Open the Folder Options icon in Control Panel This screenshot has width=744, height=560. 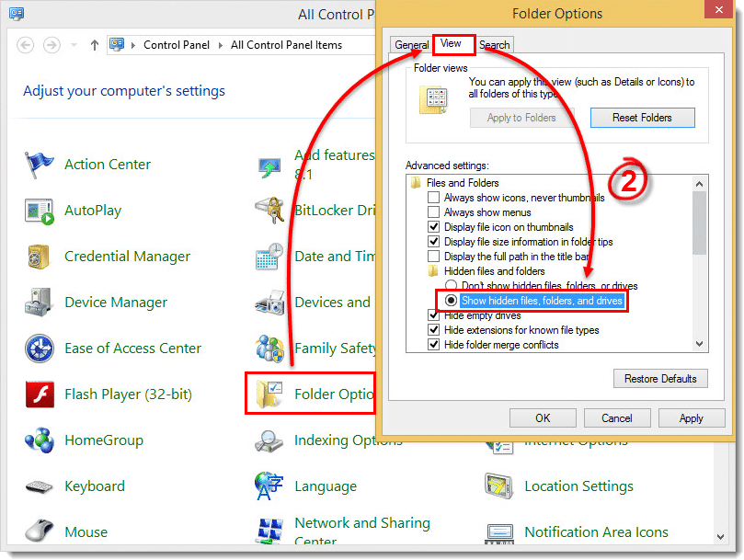[269, 394]
